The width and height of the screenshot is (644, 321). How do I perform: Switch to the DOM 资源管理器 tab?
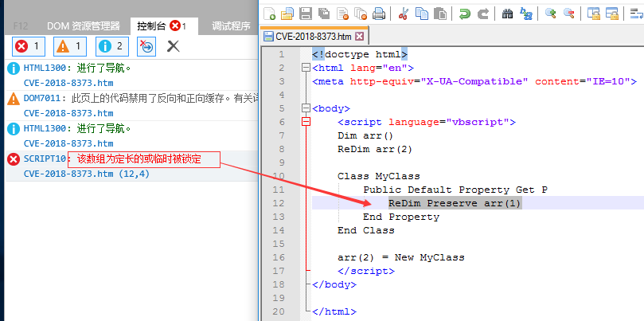(x=84, y=26)
